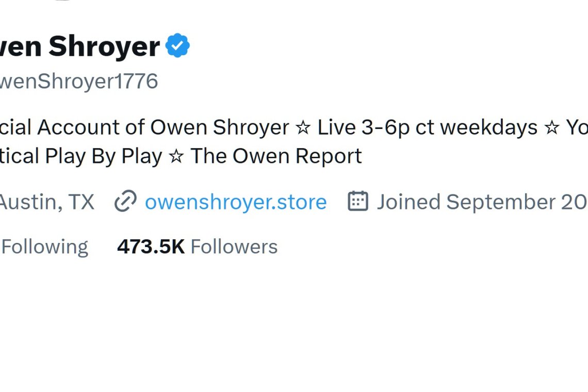
Task: View the 473.5K follower count
Action: pos(151,247)
